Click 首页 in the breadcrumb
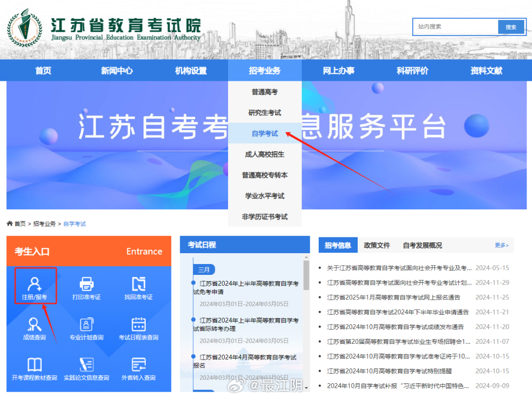This screenshot has width=532, height=398. point(20,224)
